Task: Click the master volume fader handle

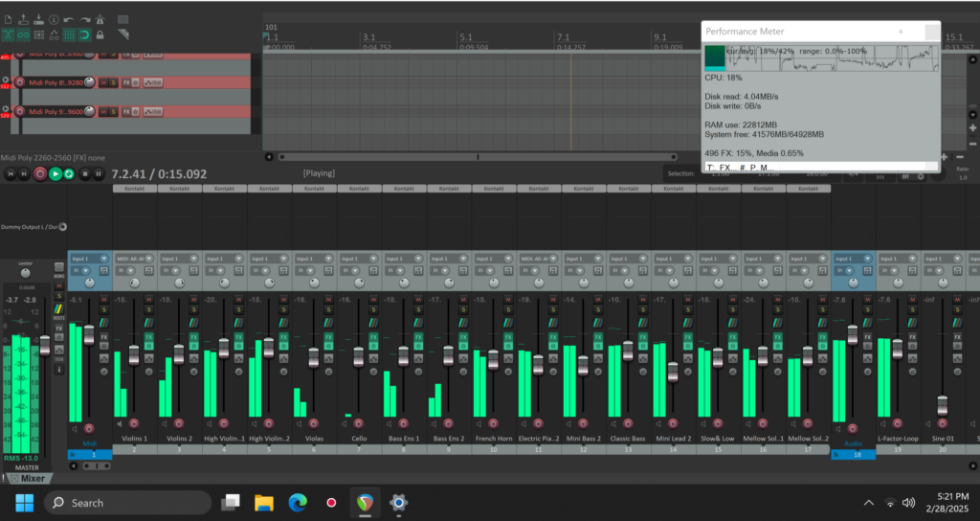Action: coord(44,345)
